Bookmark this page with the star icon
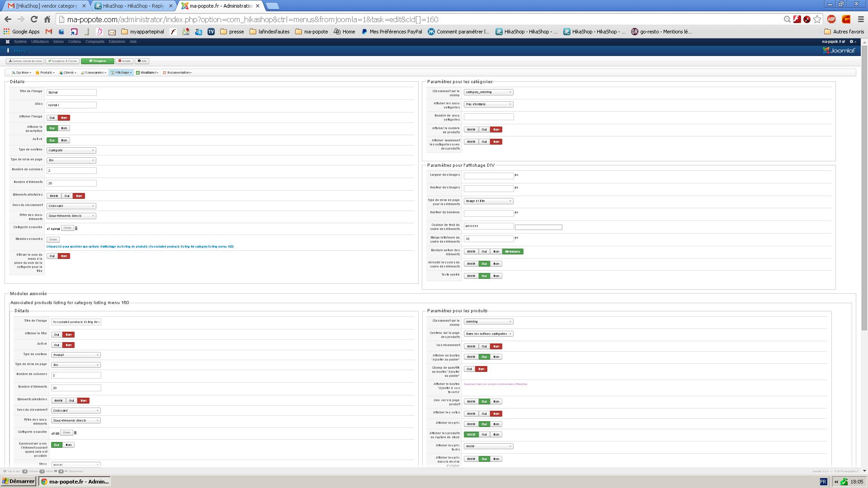Viewport: 868px width, 488px height. coord(817,19)
